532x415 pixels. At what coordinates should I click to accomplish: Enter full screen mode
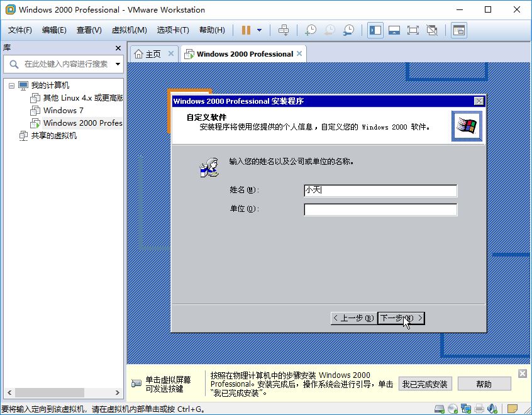pos(413,30)
